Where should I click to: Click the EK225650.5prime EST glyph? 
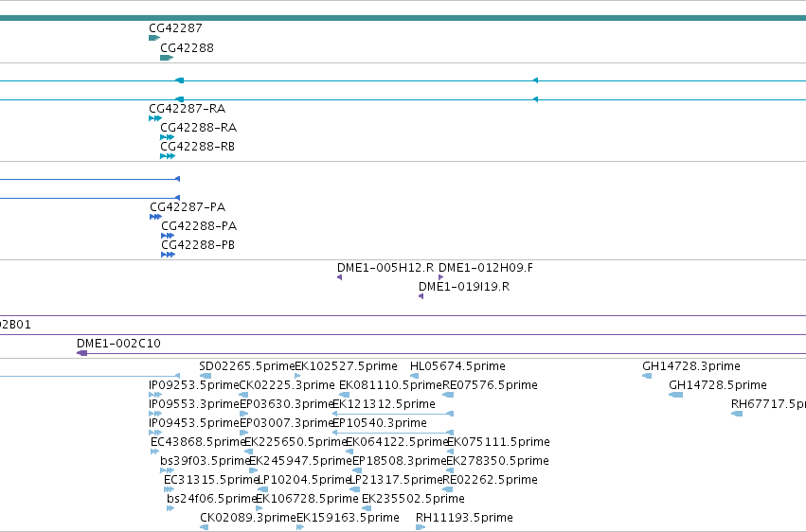click(248, 452)
